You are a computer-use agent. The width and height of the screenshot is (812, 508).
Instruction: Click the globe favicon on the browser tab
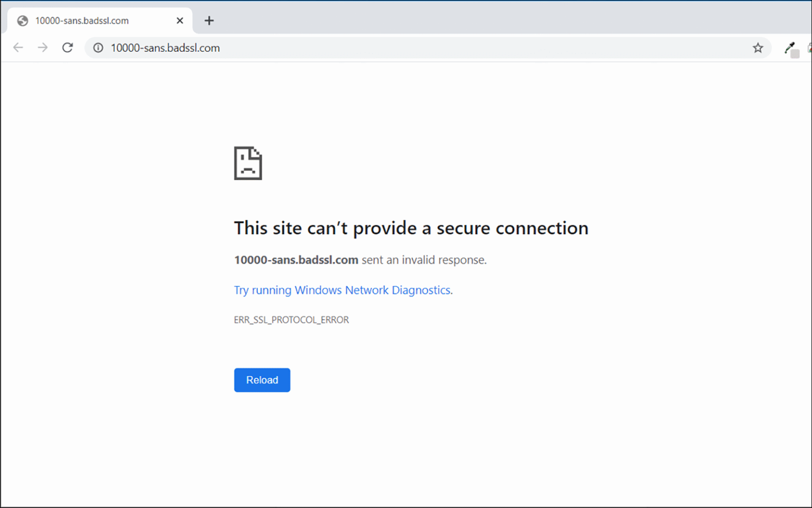tap(22, 20)
